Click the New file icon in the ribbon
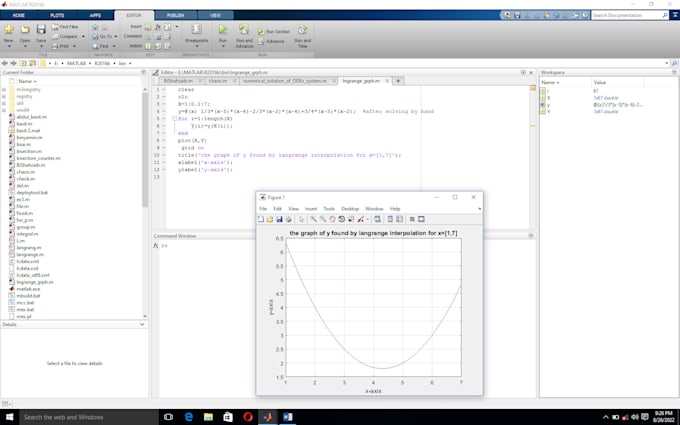The width and height of the screenshot is (680, 425). pos(9,29)
